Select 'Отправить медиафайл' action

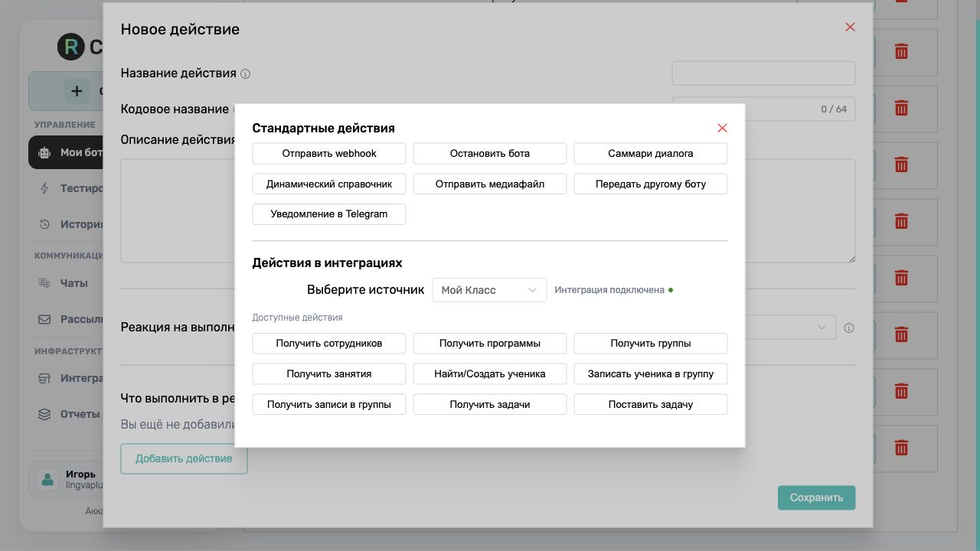[490, 184]
